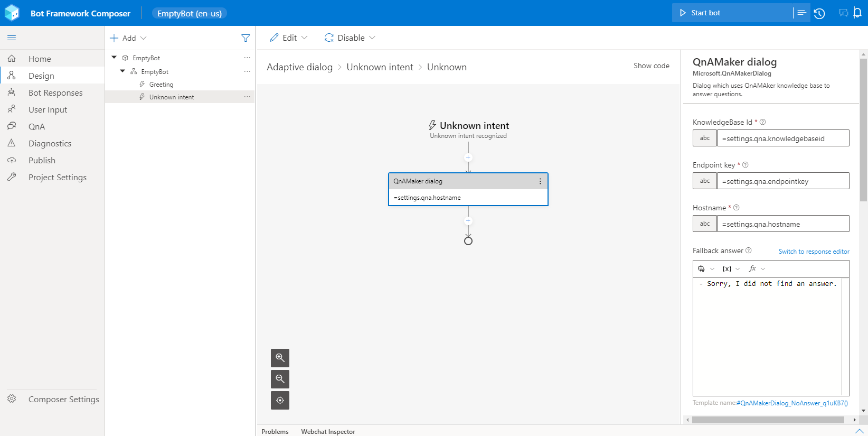868x436 pixels.
Task: Click help icon next to KnowledgeBase Id
Action: pyautogui.click(x=762, y=122)
